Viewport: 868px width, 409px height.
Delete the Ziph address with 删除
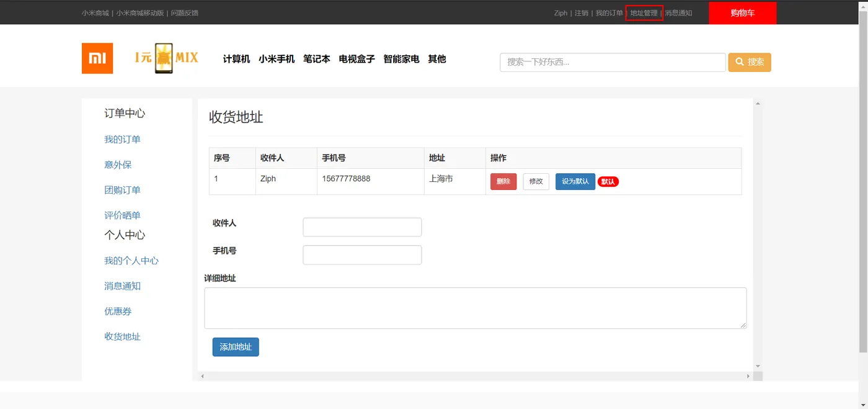(x=503, y=181)
